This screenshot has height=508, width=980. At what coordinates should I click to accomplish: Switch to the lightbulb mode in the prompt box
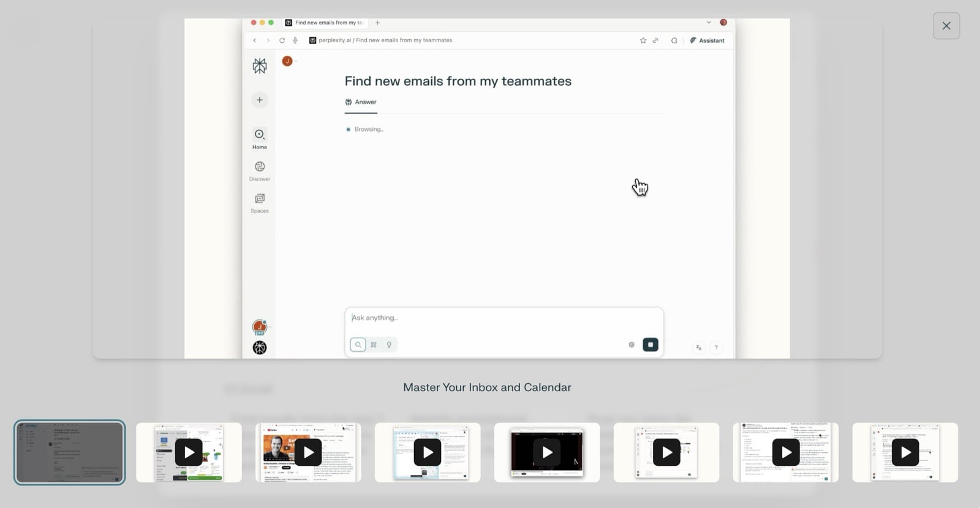389,345
